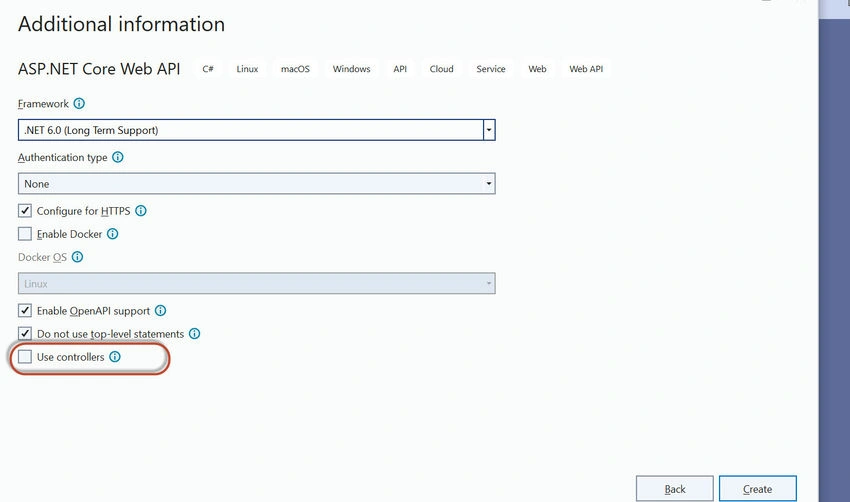Click info icon next to Docker OS

click(78, 257)
